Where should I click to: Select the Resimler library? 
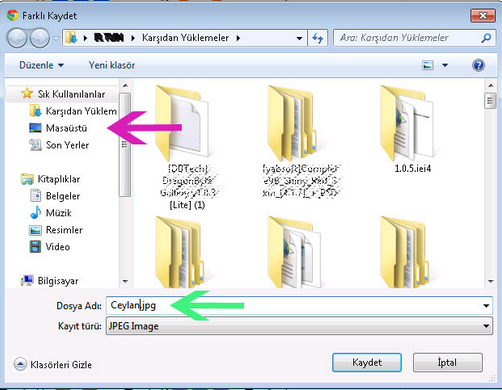[64, 230]
